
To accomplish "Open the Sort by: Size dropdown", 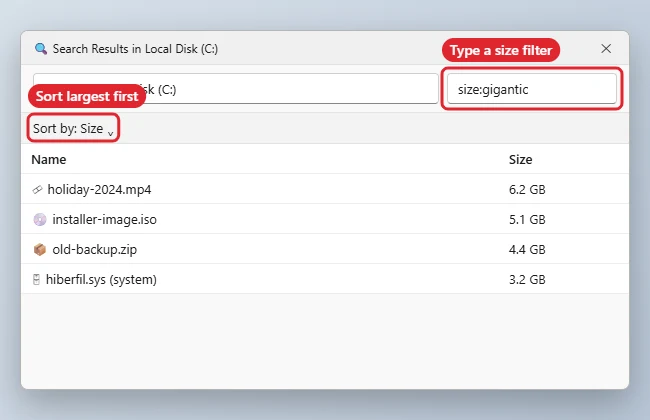I will click(x=73, y=129).
